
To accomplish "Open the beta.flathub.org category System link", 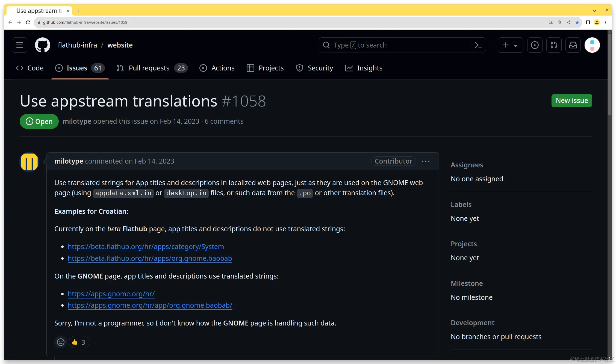I will coord(146,247).
